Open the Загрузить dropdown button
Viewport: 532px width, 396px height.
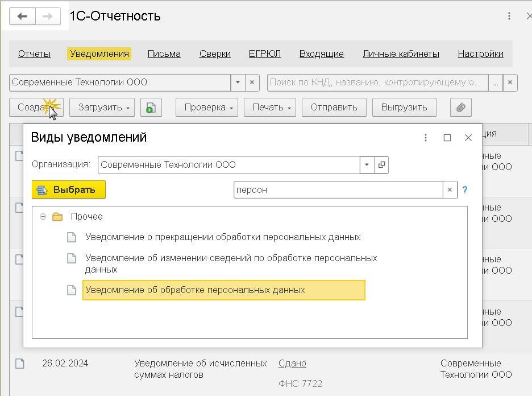tap(102, 108)
